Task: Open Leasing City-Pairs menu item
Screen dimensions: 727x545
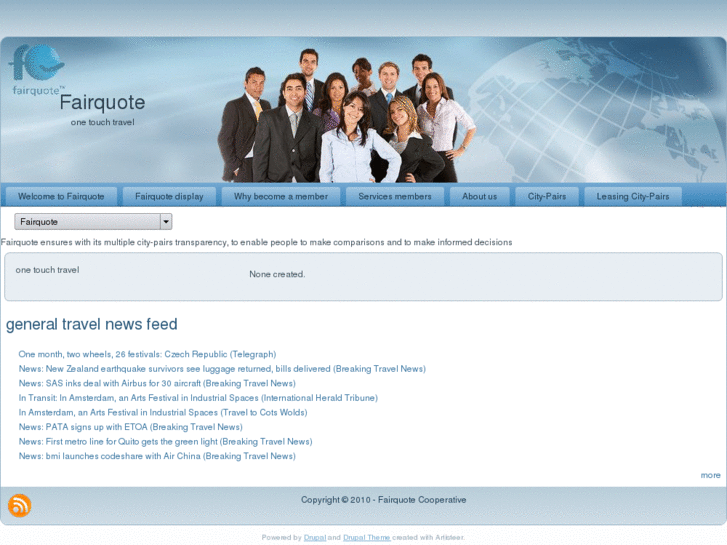Action: (633, 197)
